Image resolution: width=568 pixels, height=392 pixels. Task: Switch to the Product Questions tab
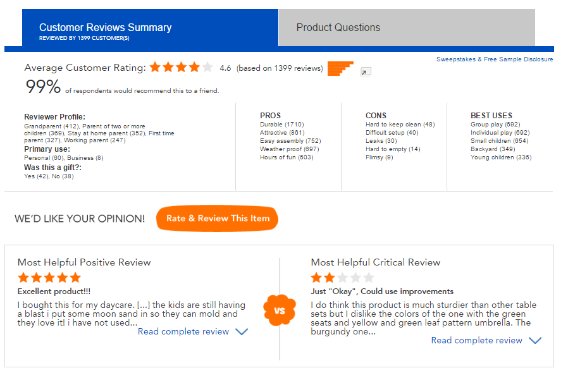338,27
